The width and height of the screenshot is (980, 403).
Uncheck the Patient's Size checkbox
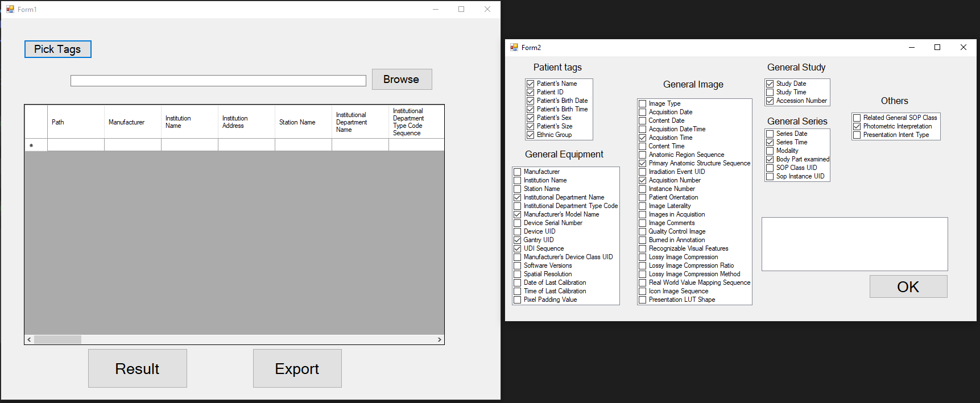pos(531,126)
